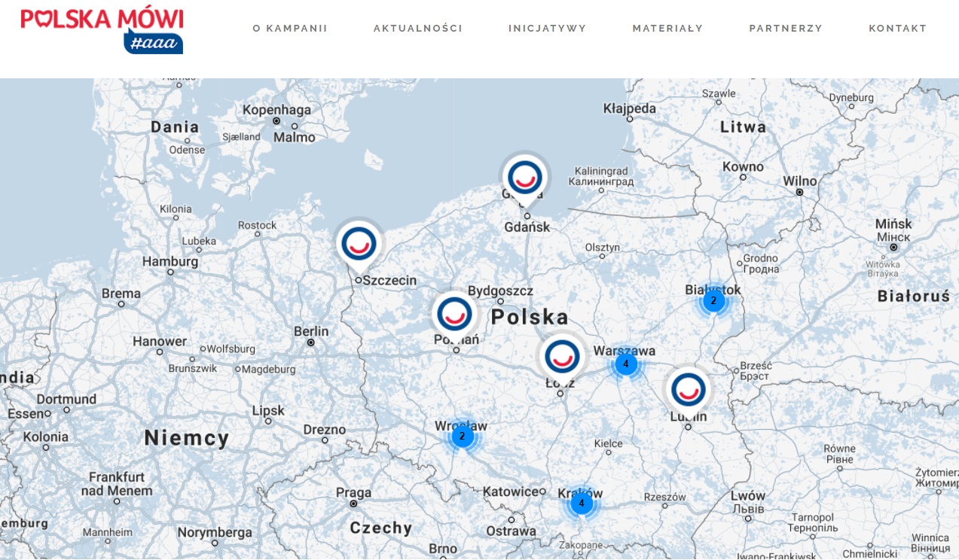Image resolution: width=959 pixels, height=560 pixels.
Task: Open the O Kampanii menu item
Action: pyautogui.click(x=290, y=29)
